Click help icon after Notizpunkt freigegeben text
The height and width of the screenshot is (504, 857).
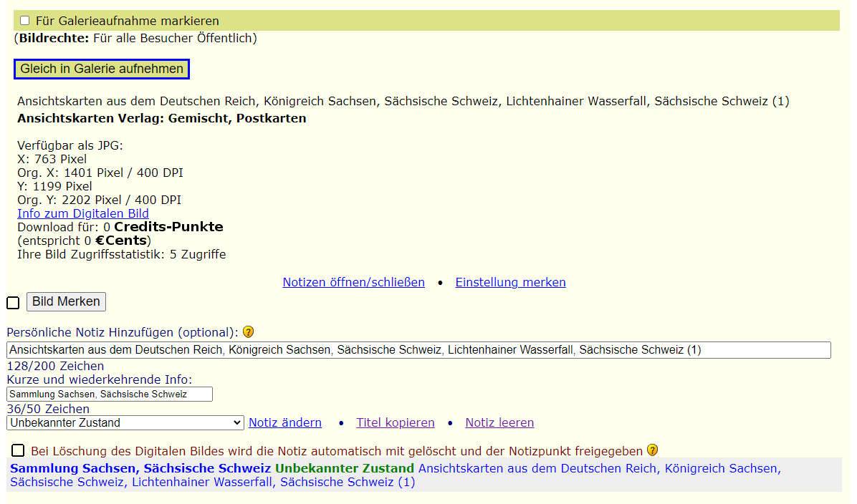pyautogui.click(x=652, y=450)
